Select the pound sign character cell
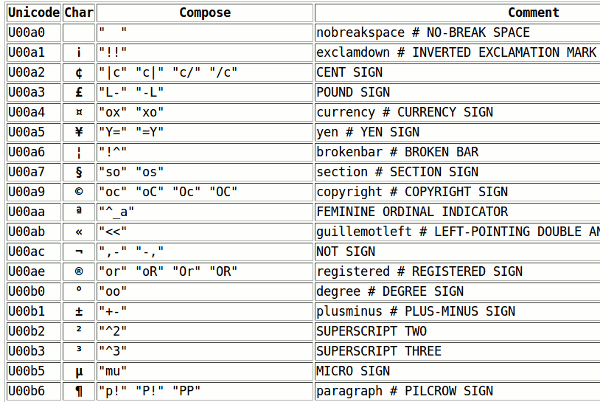Screen dimensions: 600x402 [x=79, y=92]
